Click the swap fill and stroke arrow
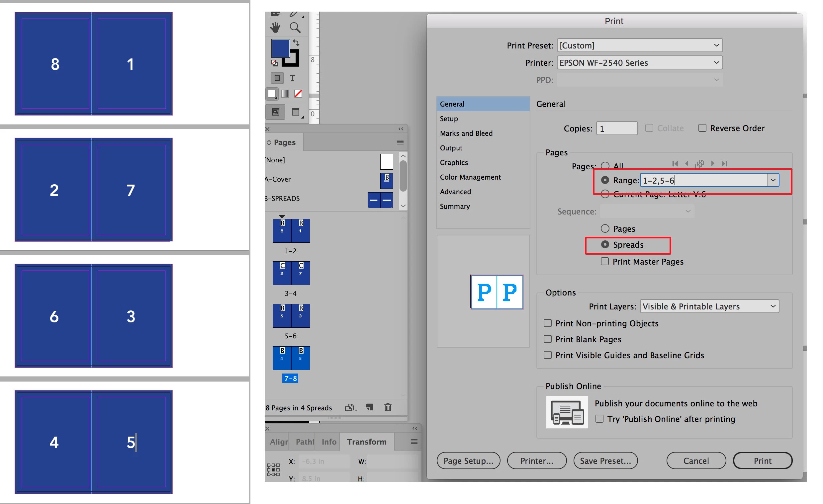823x504 pixels. (296, 42)
